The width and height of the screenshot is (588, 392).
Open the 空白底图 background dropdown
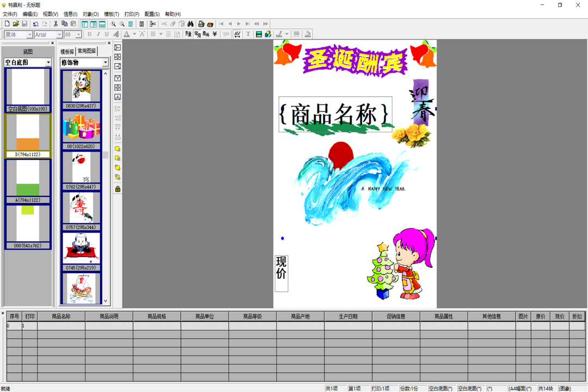[48, 63]
